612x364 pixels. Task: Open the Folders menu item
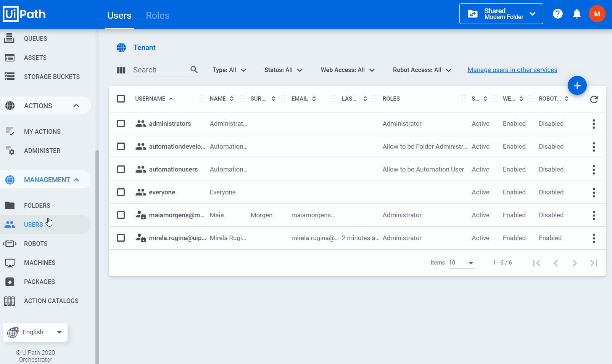pos(45,205)
